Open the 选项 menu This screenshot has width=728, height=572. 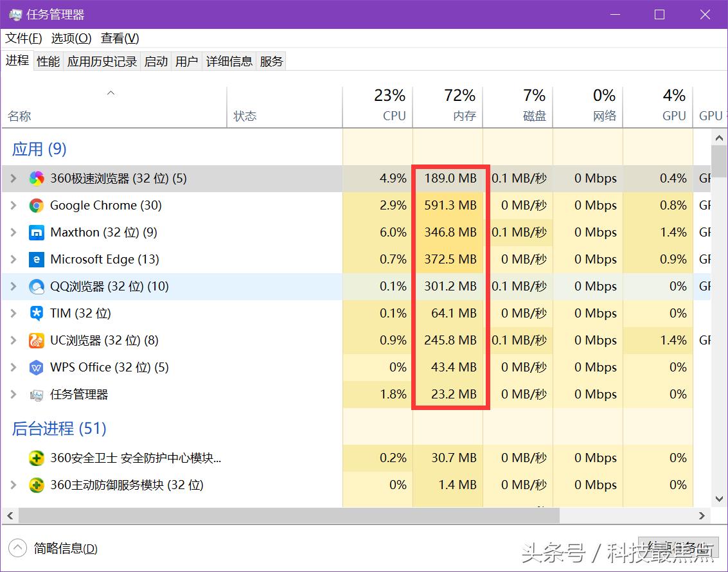coord(71,38)
